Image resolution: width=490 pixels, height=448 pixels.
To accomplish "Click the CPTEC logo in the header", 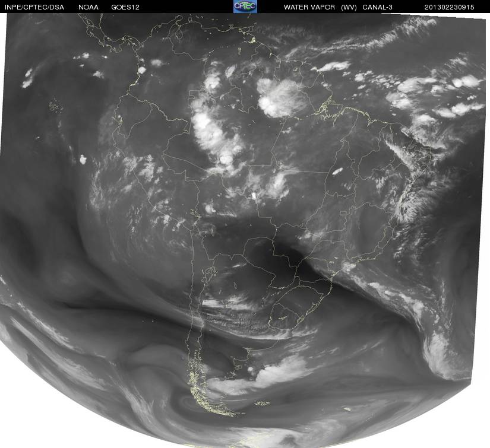I will 245,7.
